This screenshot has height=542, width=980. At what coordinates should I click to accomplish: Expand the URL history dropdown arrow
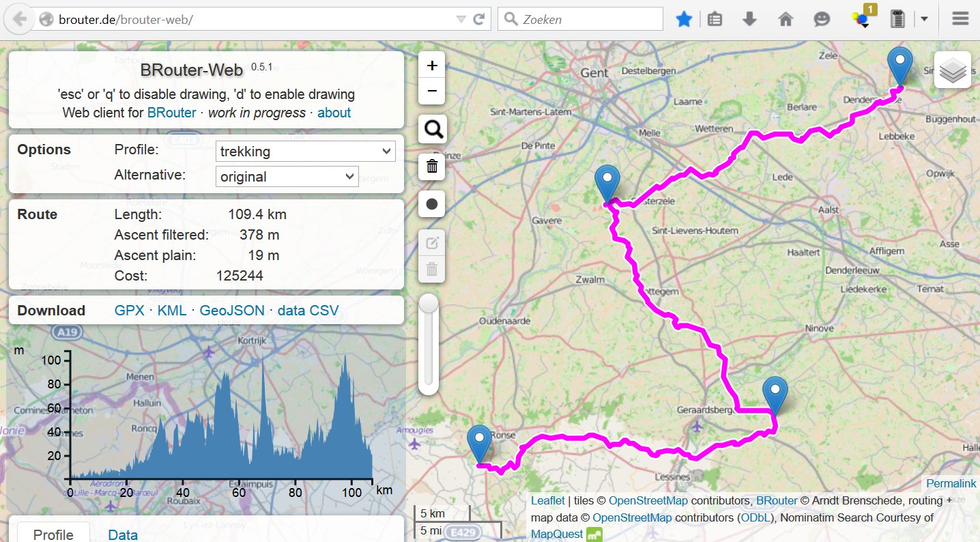click(x=461, y=19)
